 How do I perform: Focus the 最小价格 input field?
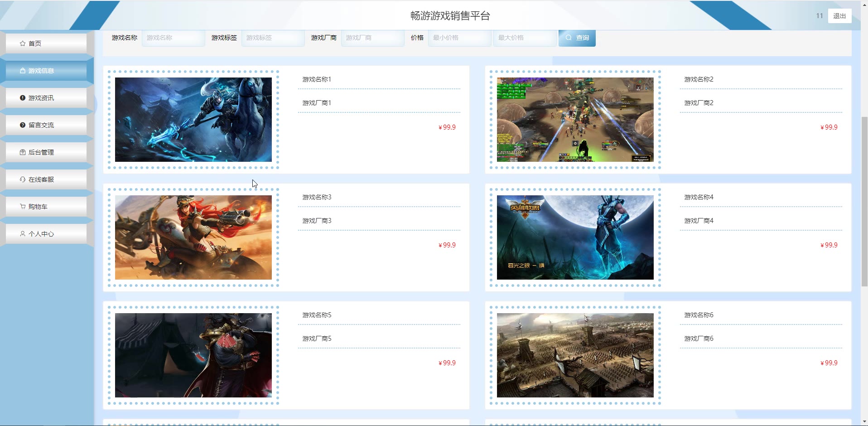(460, 38)
